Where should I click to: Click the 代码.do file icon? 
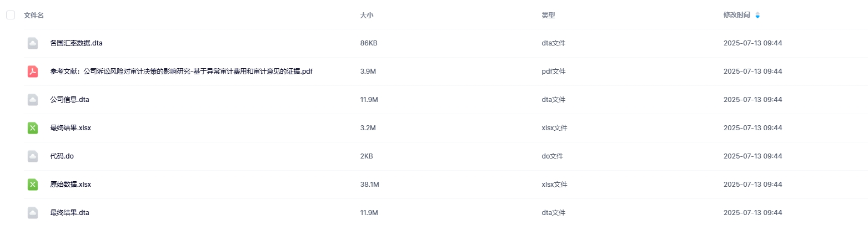33,156
